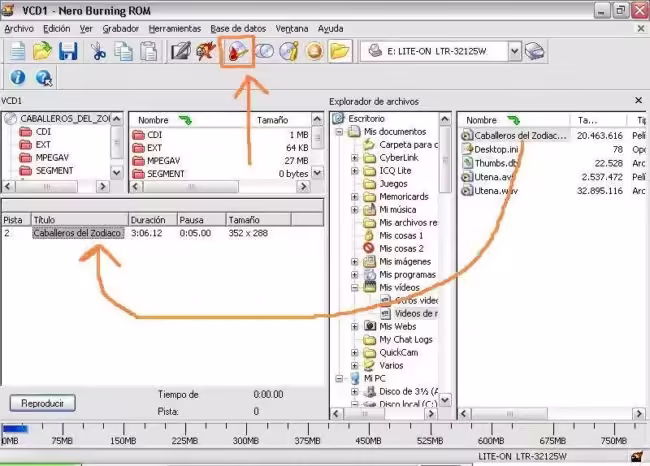Click the blue disc capacity usage bar
Viewport: 650px width, 466px height.
click(x=16, y=429)
